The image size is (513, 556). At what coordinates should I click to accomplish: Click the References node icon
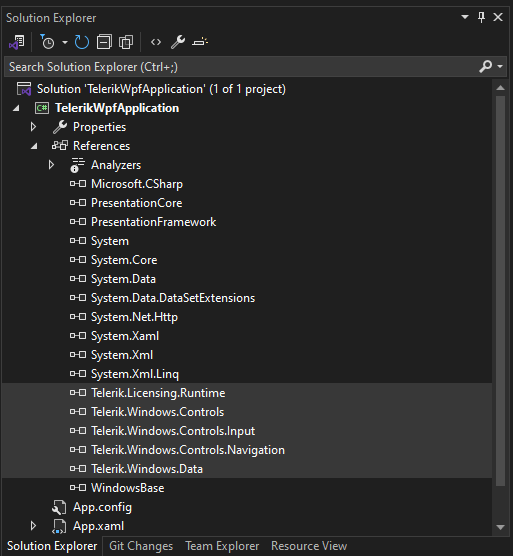coord(60,145)
